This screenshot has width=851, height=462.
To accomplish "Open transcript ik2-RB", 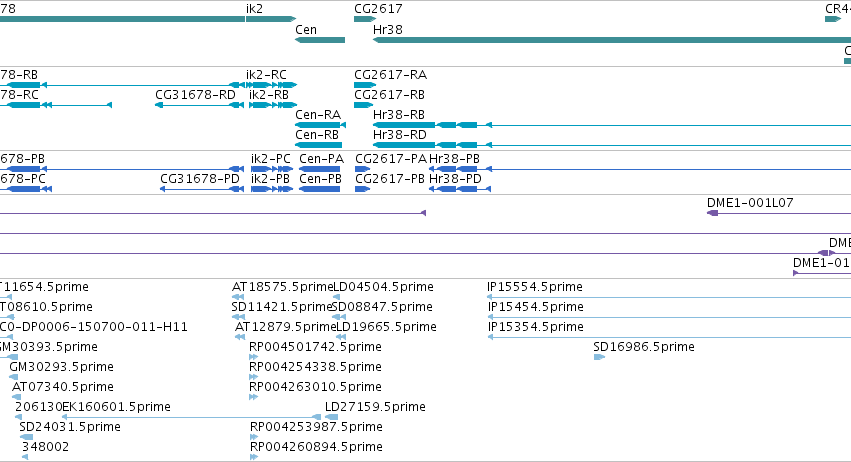I will coord(269,95).
